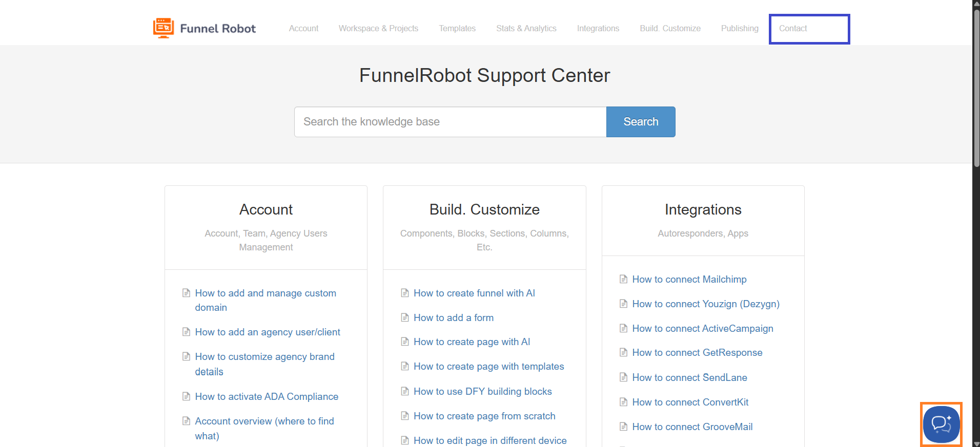The height and width of the screenshot is (447, 980).
Task: Open the Contact nav link
Action: tap(793, 29)
